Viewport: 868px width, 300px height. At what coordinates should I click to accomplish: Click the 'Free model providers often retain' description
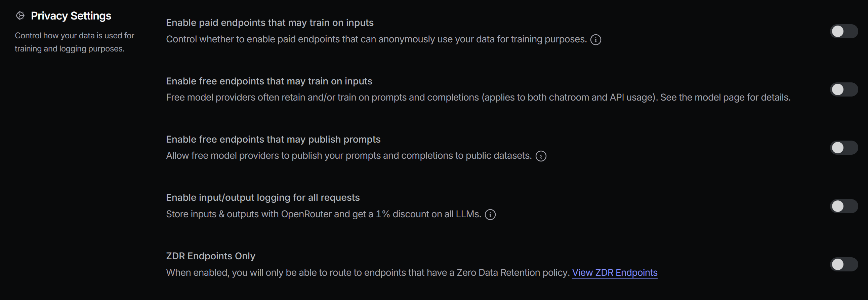[478, 98]
